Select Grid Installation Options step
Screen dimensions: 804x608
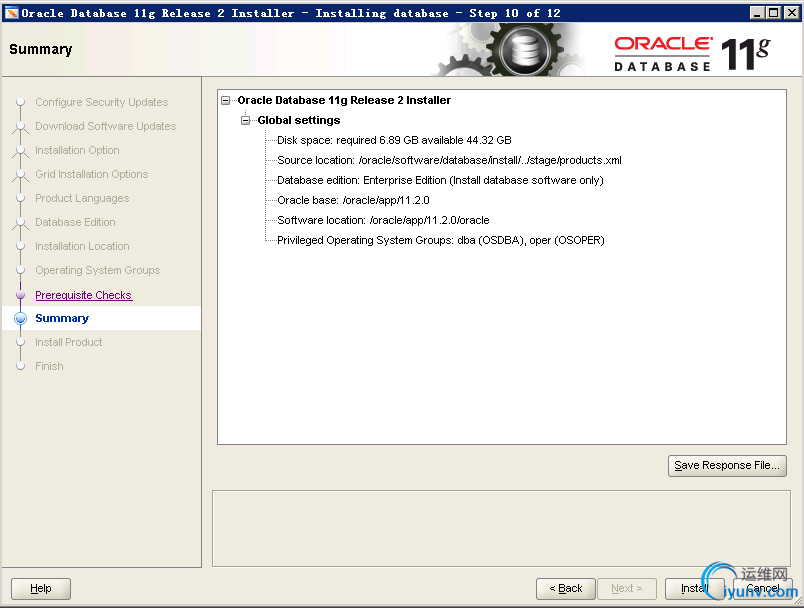[x=92, y=174]
